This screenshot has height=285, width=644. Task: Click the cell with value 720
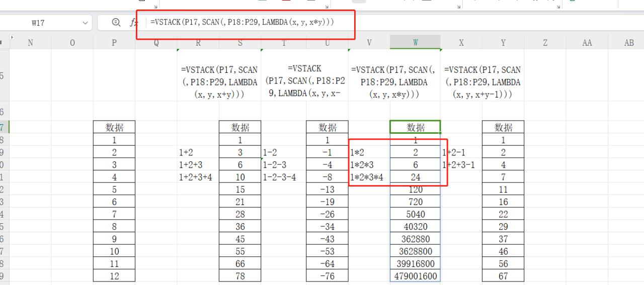pyautogui.click(x=416, y=202)
